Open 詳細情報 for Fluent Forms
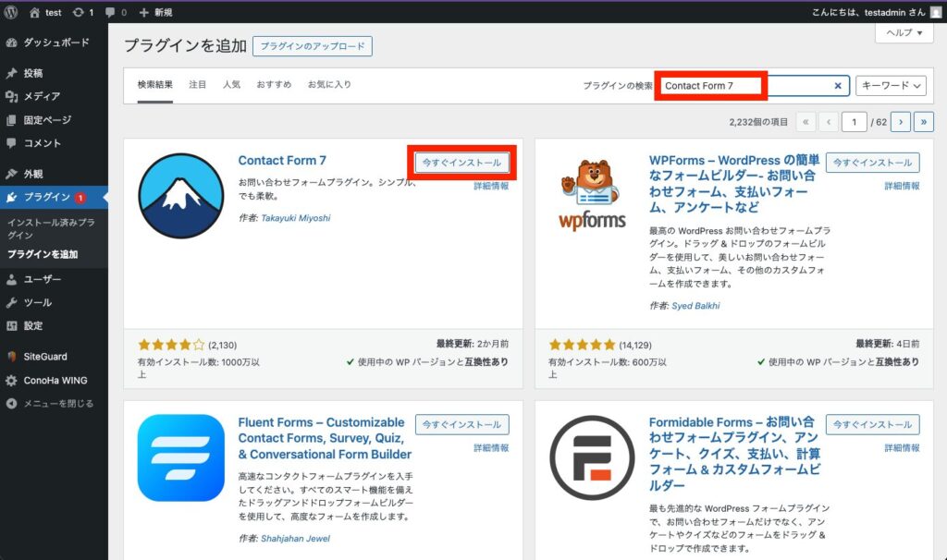 point(491,448)
